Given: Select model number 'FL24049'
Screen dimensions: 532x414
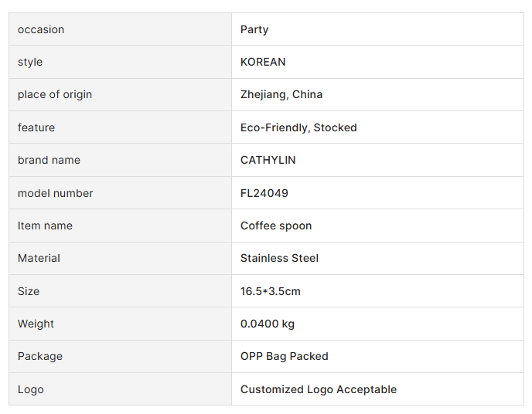Looking at the screenshot, I should (264, 193).
